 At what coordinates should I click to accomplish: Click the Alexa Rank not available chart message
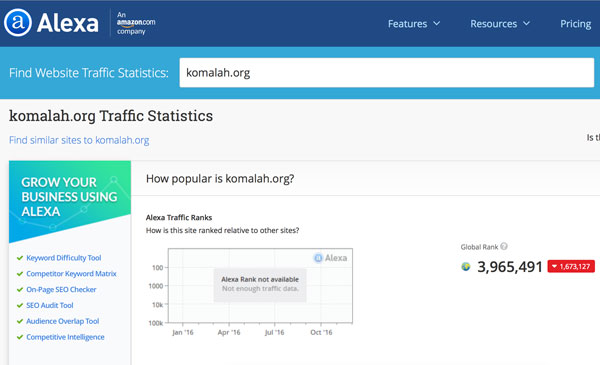pyautogui.click(x=260, y=284)
